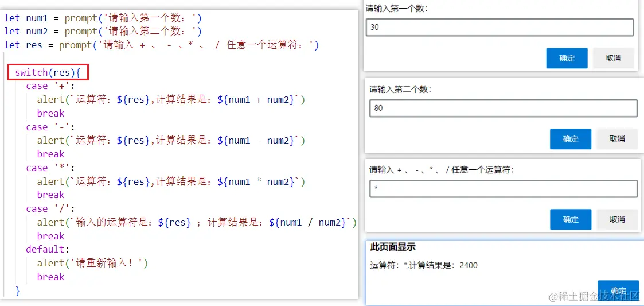Click the label 请输入第二个数：in the second dialog
The image size is (644, 306).
pyautogui.click(x=400, y=89)
